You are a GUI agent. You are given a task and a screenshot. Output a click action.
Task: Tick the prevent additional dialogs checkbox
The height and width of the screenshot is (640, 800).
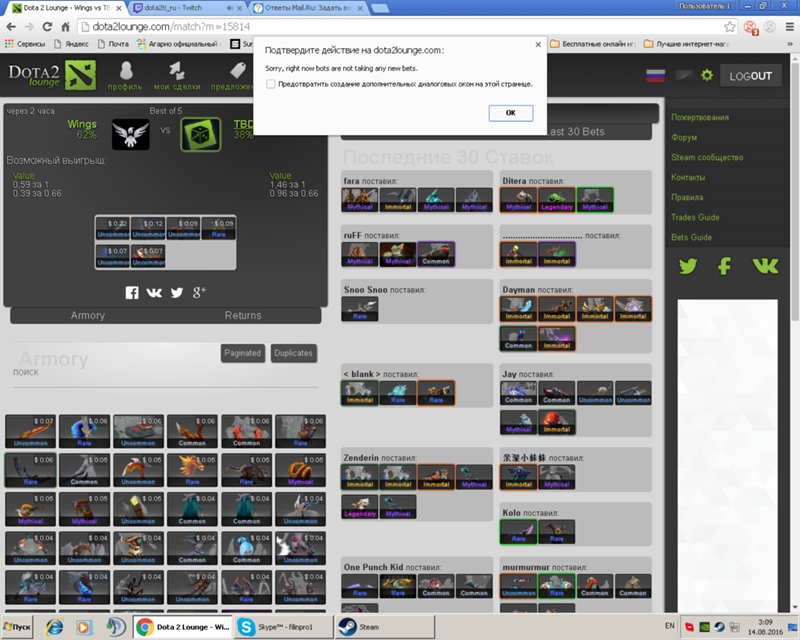pos(270,84)
